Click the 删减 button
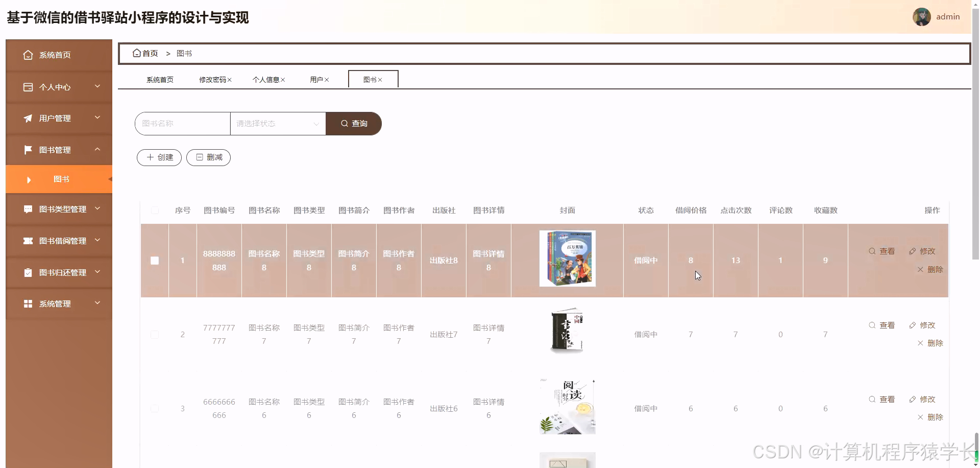 tap(208, 157)
